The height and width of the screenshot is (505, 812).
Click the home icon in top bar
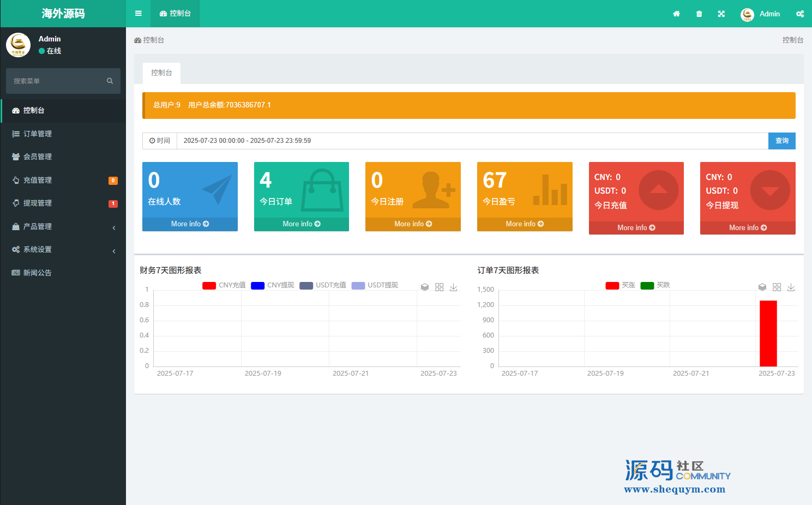point(676,14)
